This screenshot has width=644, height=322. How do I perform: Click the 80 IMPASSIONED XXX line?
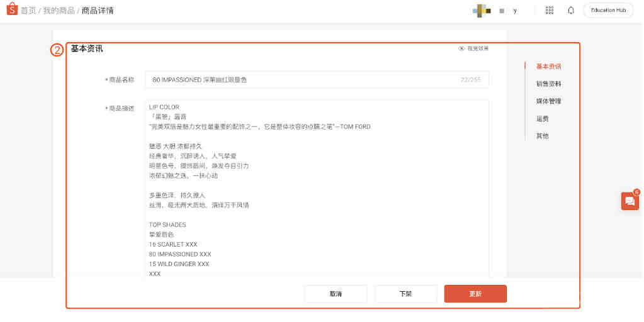point(180,254)
